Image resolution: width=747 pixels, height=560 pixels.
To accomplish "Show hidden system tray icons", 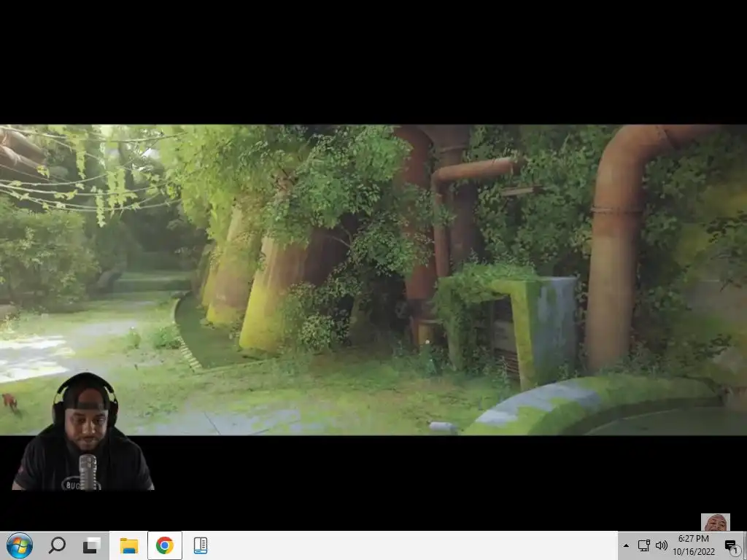I will click(626, 545).
